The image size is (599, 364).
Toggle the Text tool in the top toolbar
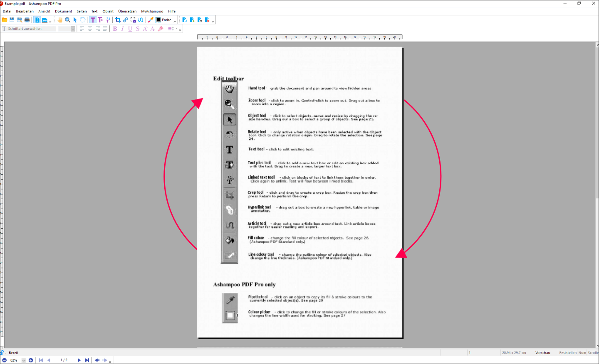[93, 20]
